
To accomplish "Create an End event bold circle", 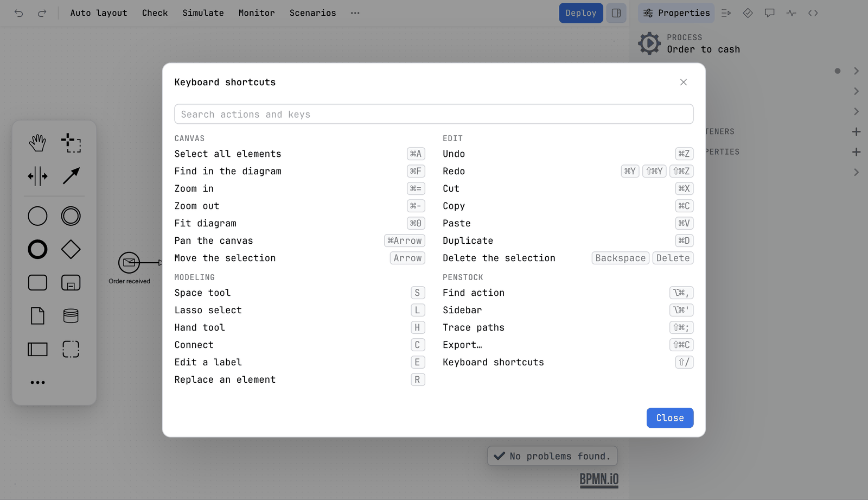I will click(37, 250).
